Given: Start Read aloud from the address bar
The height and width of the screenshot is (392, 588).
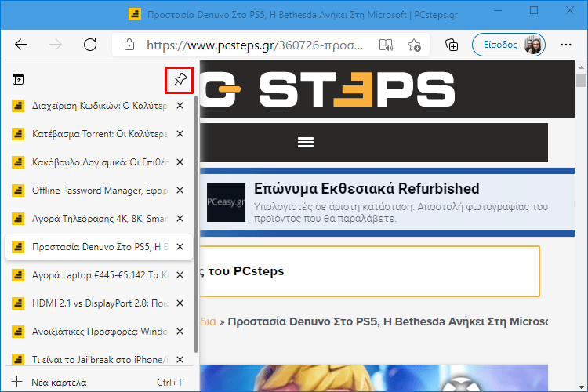Looking at the screenshot, I should click(386, 45).
